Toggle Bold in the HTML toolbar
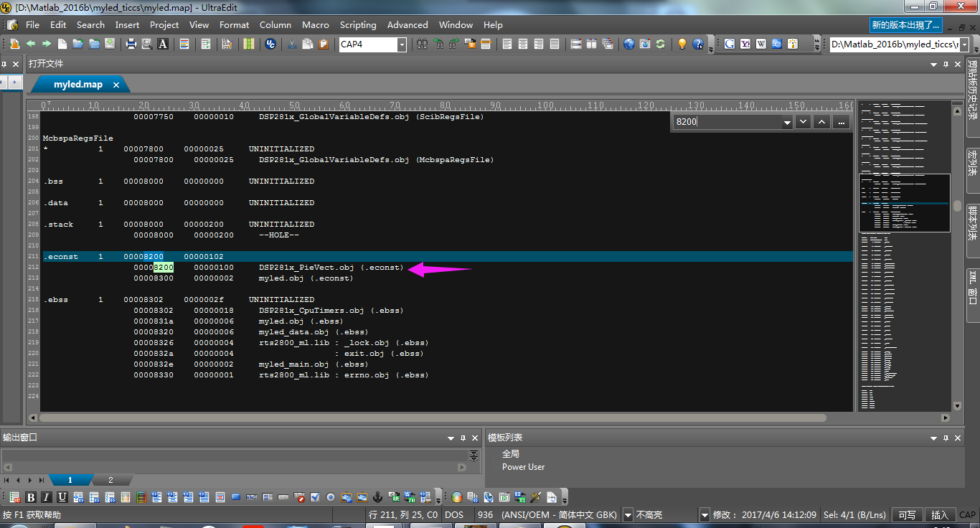Screen dimensions: 980x528 click(31, 497)
